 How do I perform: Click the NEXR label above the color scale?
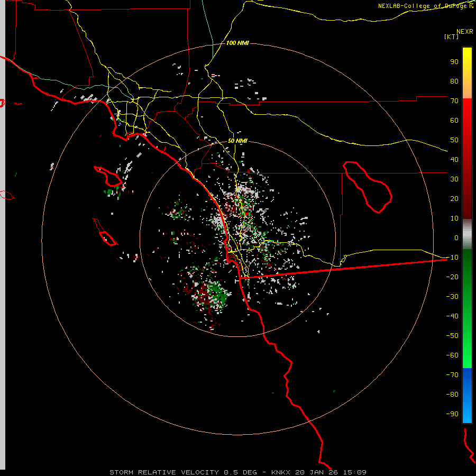click(464, 32)
